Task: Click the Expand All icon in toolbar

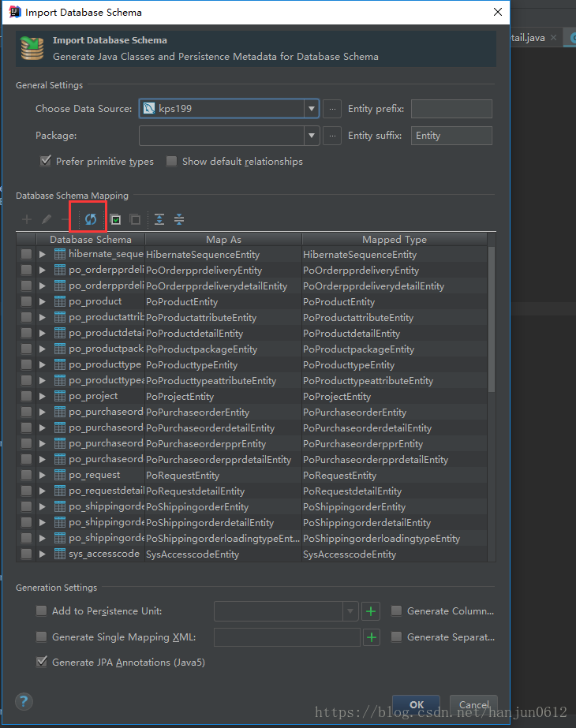Action: pos(159,219)
